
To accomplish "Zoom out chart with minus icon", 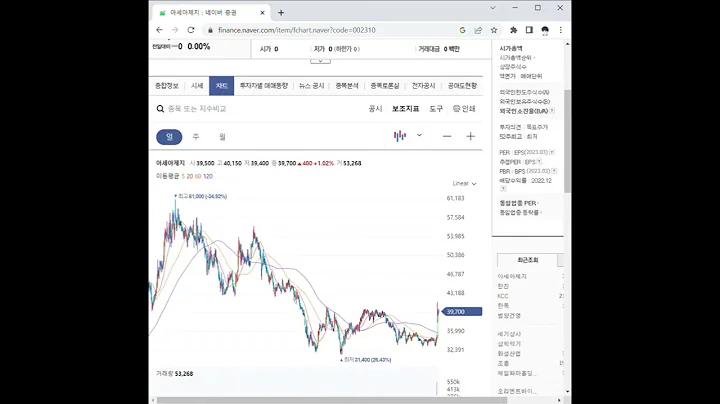I will click(x=447, y=136).
